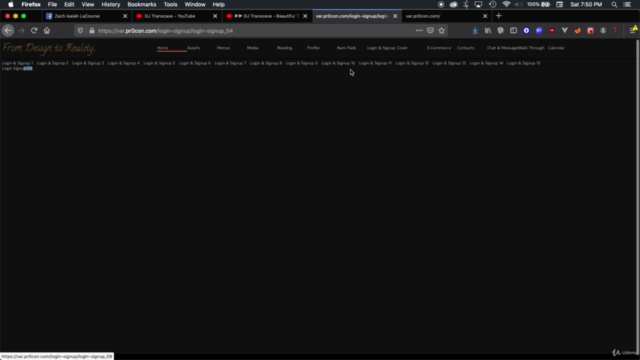Reload the current page
Screen dimensions: 640x360
[x=34, y=31]
